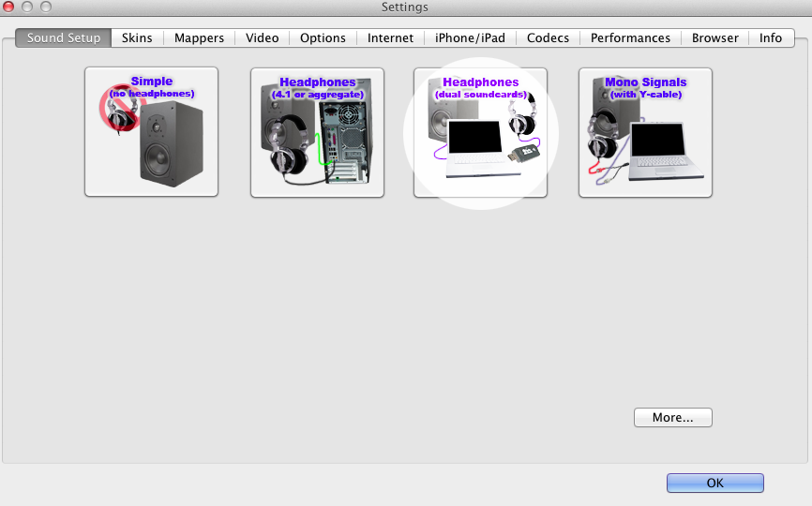Open the Options tab
Viewport: 812px width, 506px height.
[323, 38]
